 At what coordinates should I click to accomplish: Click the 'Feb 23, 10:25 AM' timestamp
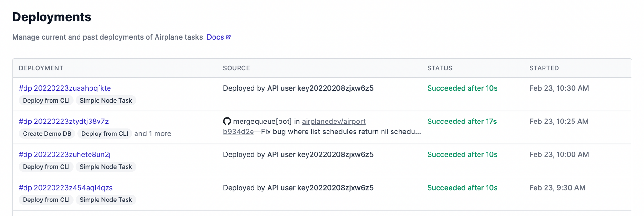[559, 121]
